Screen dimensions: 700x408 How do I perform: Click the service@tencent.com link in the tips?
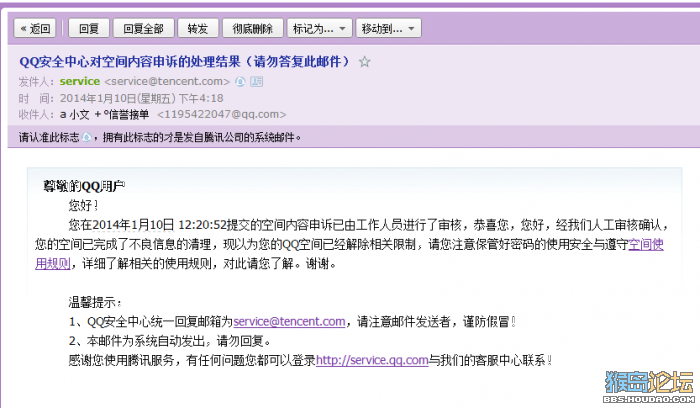[289, 321]
